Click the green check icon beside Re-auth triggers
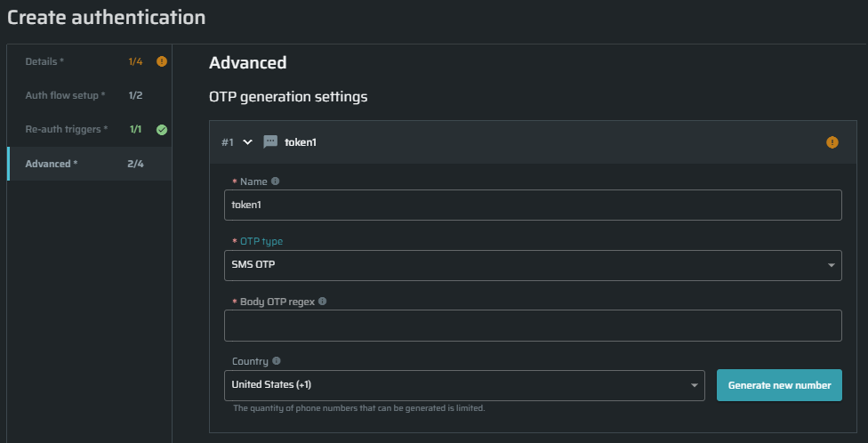 (161, 130)
